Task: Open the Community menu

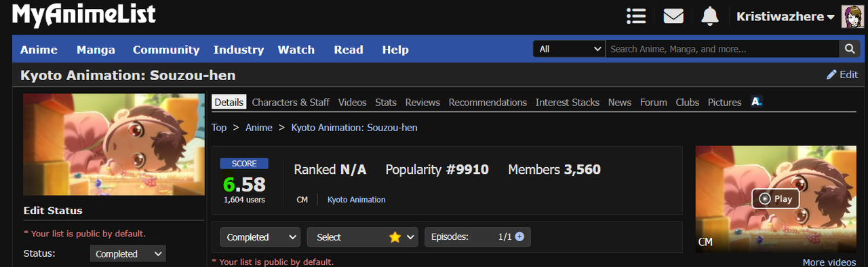Action: coord(166,50)
